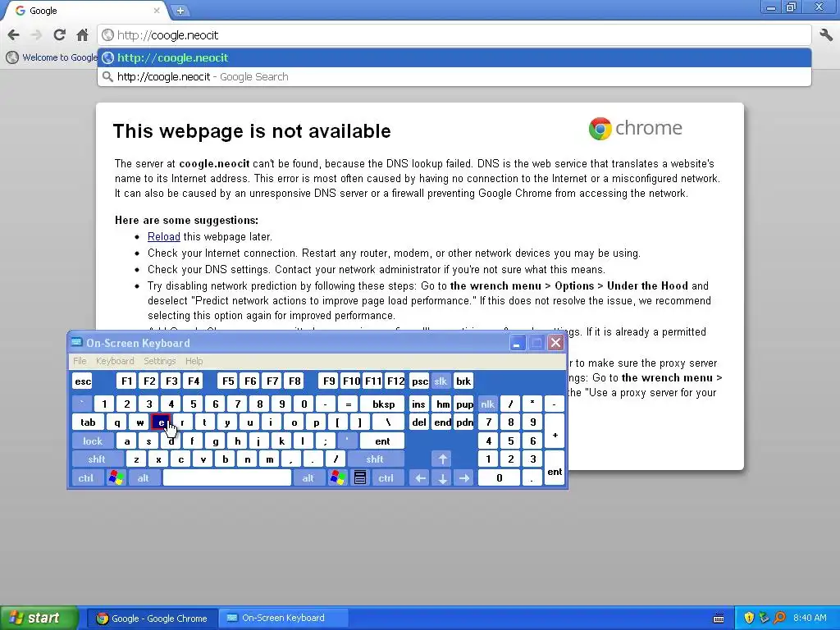Open the Welcome to Google bookmark

[52, 57]
